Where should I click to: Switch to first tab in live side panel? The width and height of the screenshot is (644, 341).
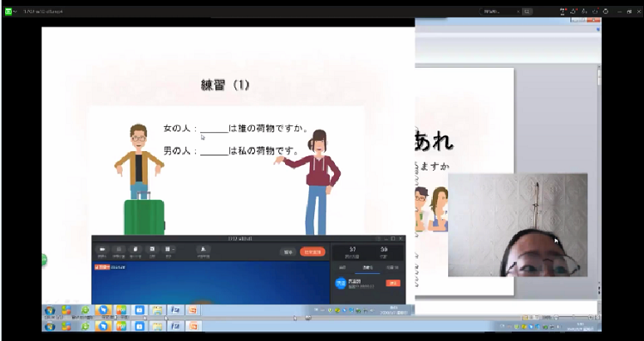[x=343, y=267]
